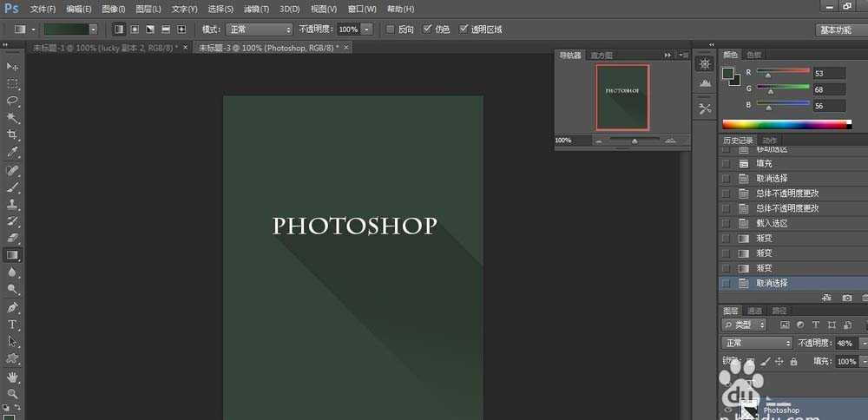Image resolution: width=868 pixels, height=420 pixels.
Task: Select the Horizontal Type tool
Action: (12, 325)
